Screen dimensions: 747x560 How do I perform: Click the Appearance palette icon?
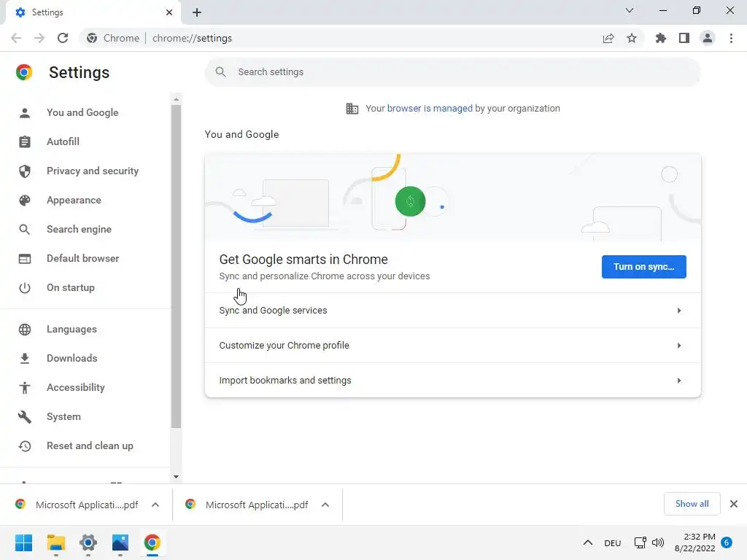[25, 200]
